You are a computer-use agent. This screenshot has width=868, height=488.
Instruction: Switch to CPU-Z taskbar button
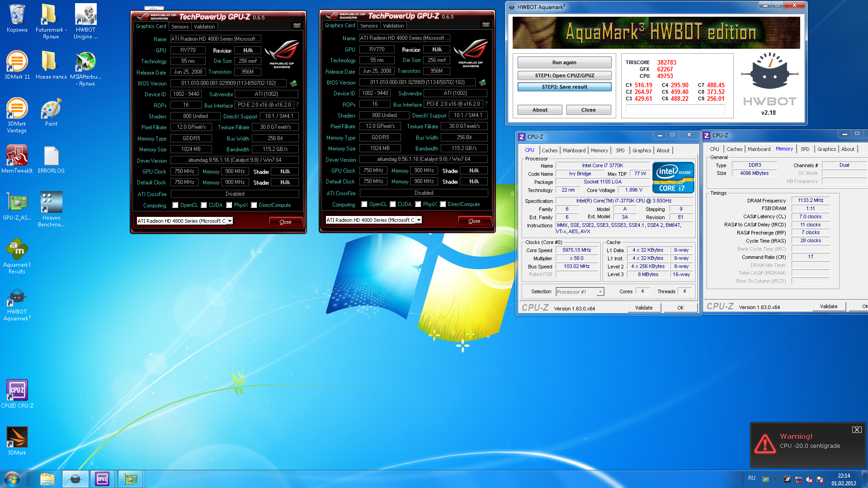(102, 479)
